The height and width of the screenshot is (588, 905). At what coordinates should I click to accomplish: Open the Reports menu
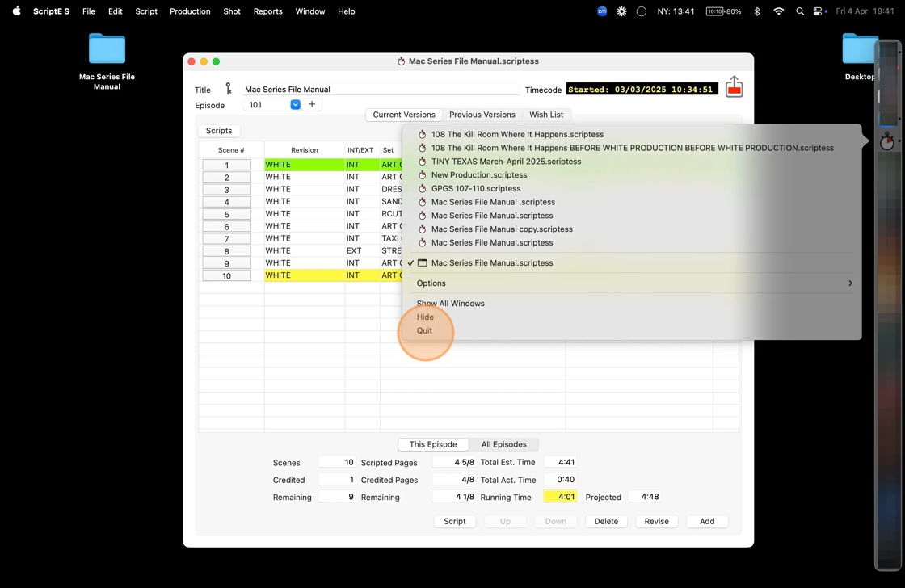click(x=267, y=11)
